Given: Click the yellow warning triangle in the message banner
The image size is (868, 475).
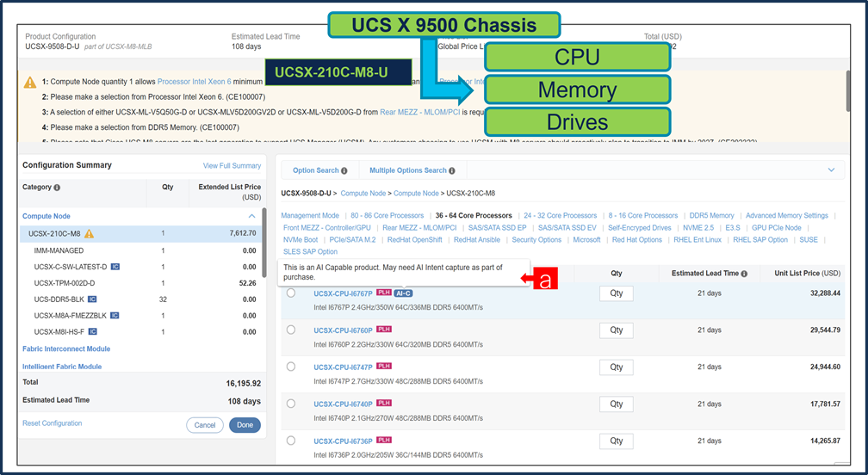Looking at the screenshot, I should click(x=30, y=83).
